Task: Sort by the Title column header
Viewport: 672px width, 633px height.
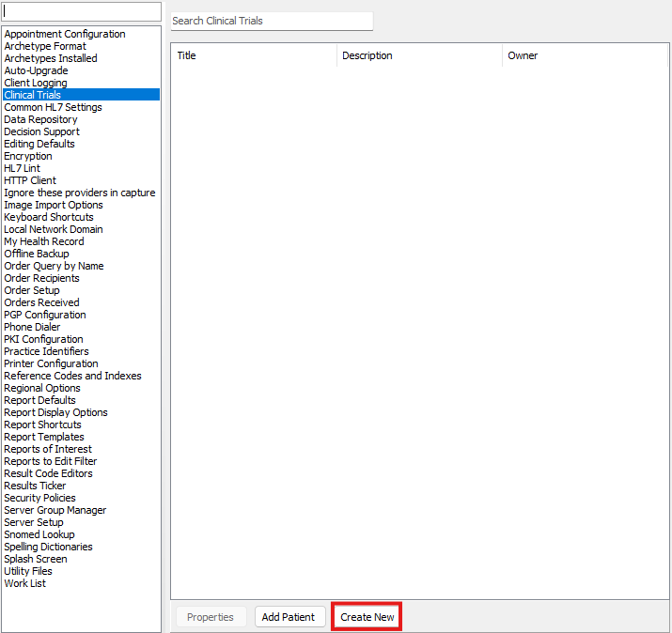Action: [x=254, y=55]
